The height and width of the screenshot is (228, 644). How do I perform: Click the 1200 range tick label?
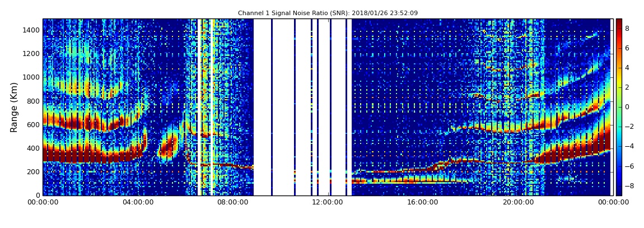click(32, 54)
